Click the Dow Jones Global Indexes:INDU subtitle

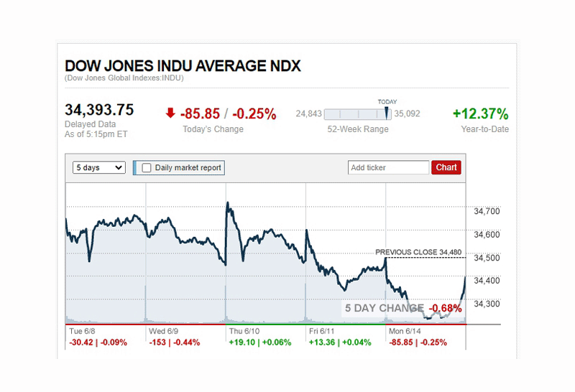(124, 78)
